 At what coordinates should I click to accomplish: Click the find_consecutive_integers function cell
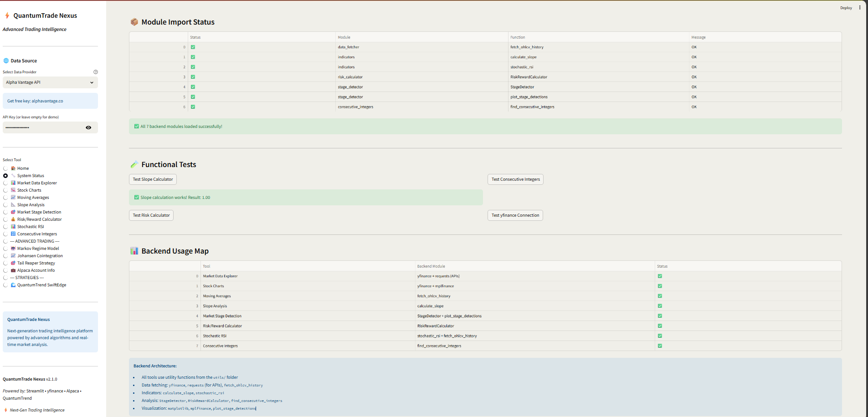(598, 107)
